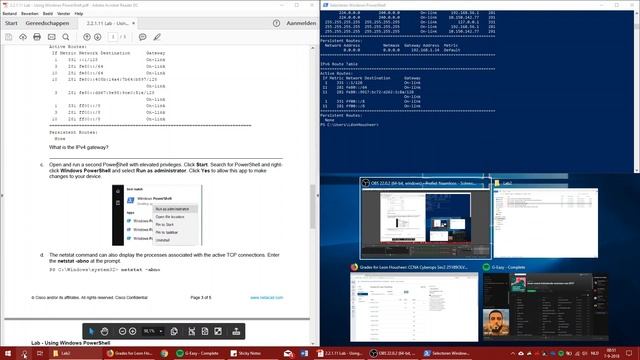
Task: Click the taskbar clock and date
Action: coord(611,353)
